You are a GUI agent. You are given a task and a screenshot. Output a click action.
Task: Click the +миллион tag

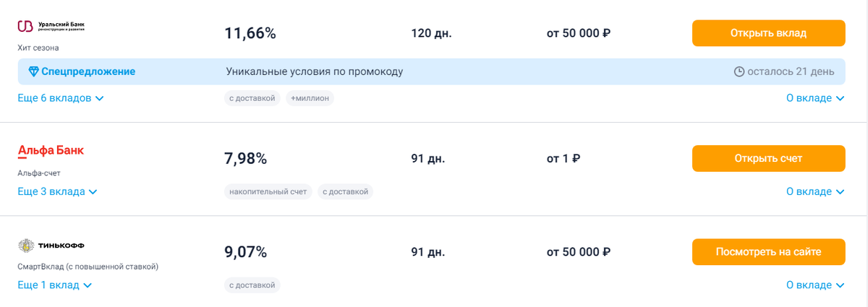pyautogui.click(x=310, y=98)
